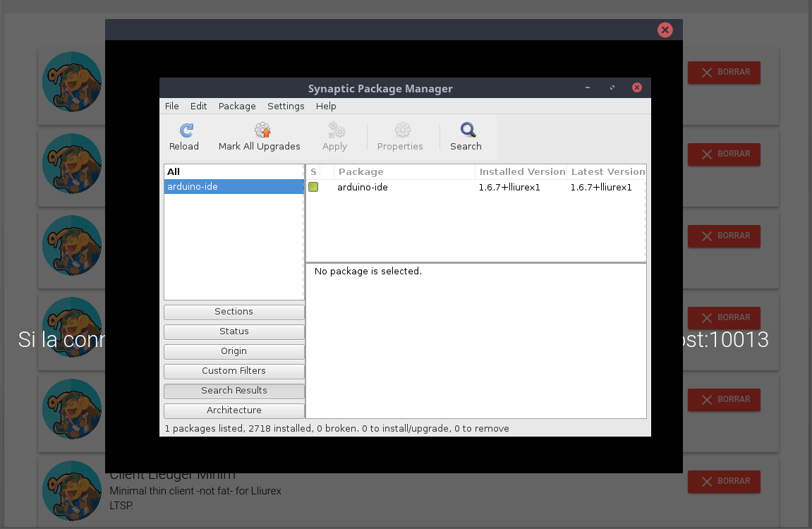Select the Origin filter button

[x=234, y=351]
